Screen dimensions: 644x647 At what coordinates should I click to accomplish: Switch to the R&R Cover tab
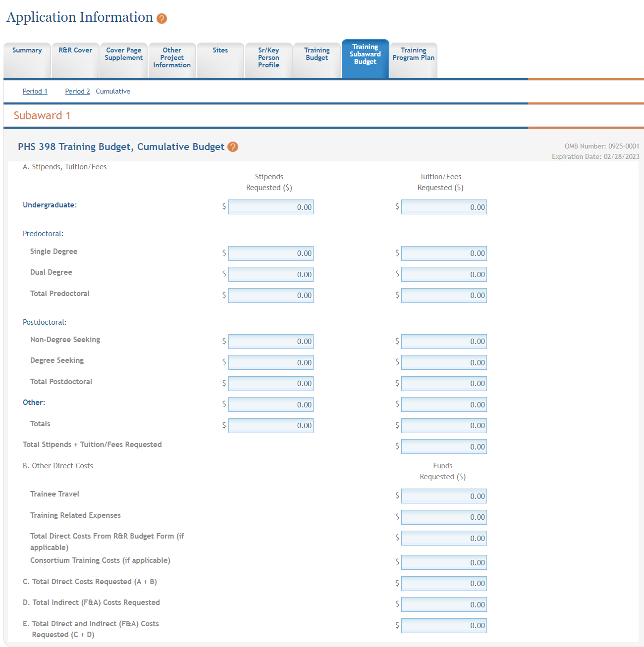point(75,60)
